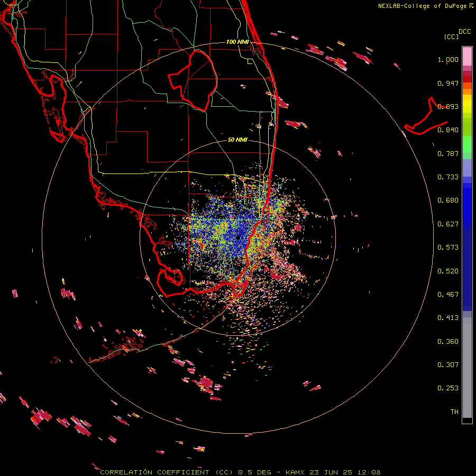
Task: Click the 0.573 scale value
Action: 448,248
